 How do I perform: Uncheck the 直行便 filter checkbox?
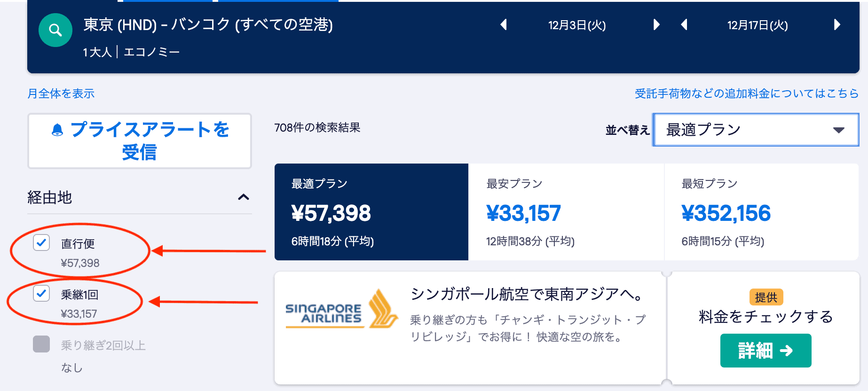point(41,243)
